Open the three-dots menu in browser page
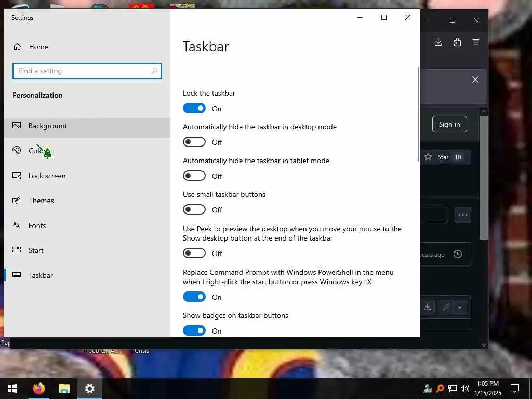Viewport: 532px width, 399px height. (x=463, y=215)
